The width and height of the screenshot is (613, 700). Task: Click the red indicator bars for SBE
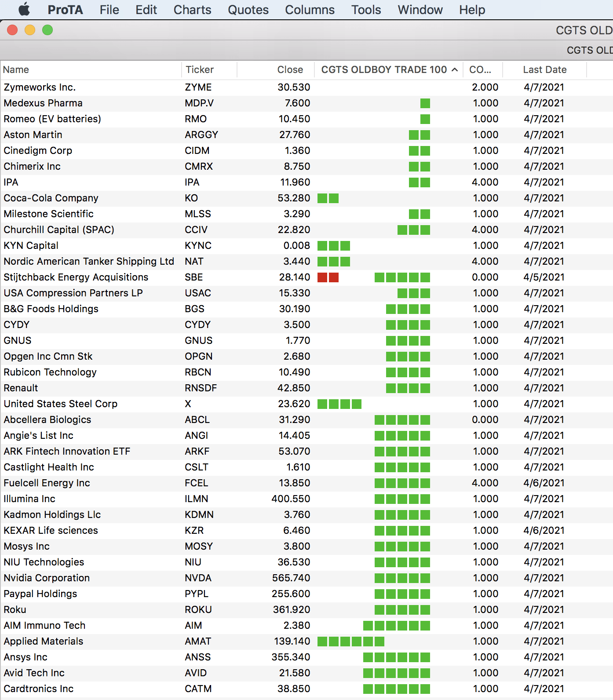tap(328, 277)
